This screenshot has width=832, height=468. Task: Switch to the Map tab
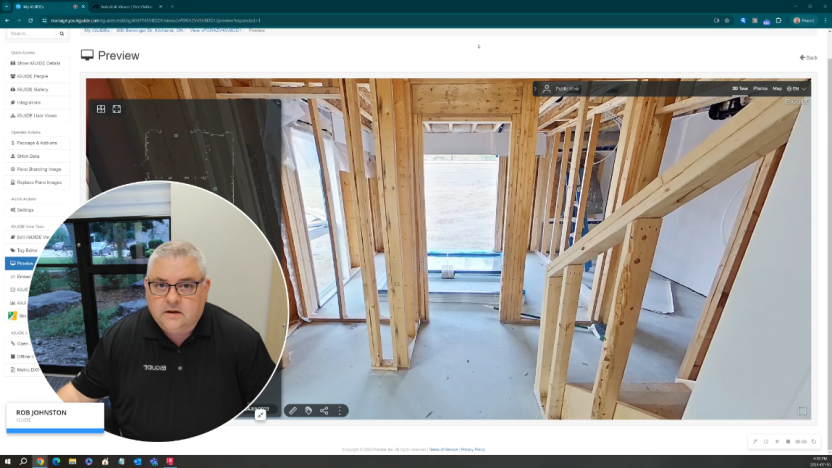click(777, 88)
